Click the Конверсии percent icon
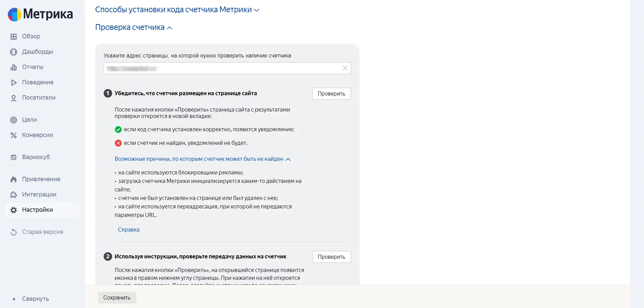 14,135
